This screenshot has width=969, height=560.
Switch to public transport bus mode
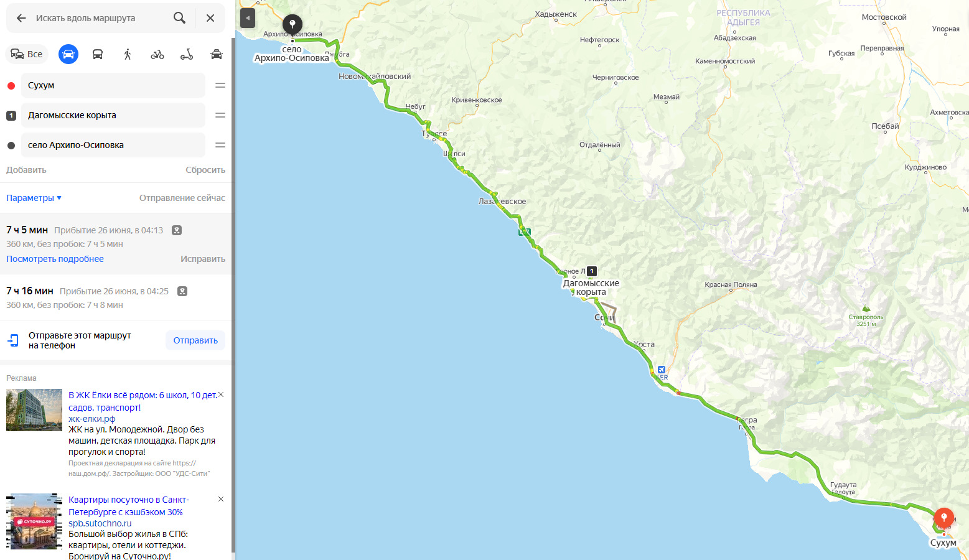tap(98, 54)
